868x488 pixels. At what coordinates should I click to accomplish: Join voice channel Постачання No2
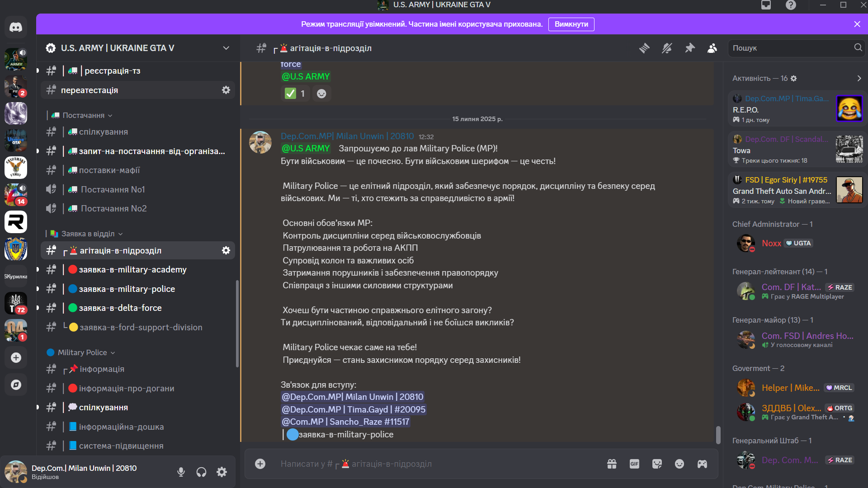point(138,208)
